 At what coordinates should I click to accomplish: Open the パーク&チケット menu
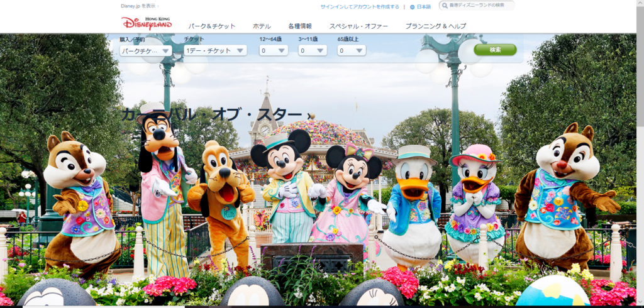[212, 26]
